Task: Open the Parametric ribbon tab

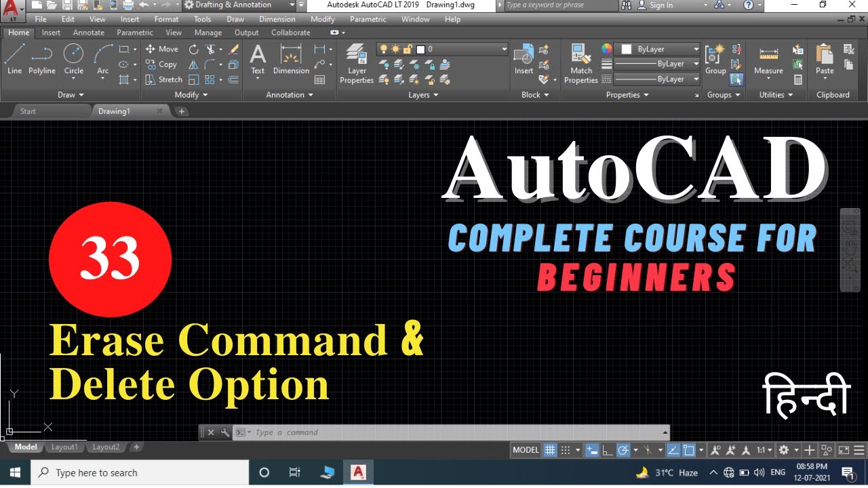Action: click(135, 33)
